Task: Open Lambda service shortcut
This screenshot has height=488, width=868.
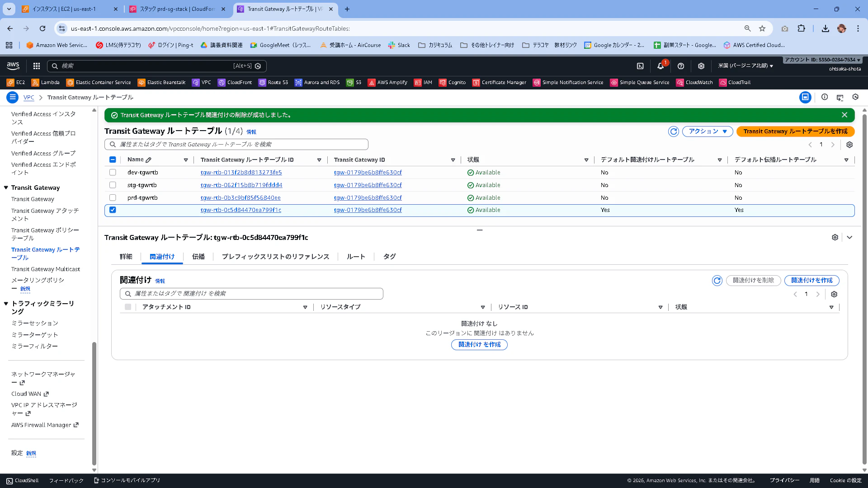Action: [45, 82]
